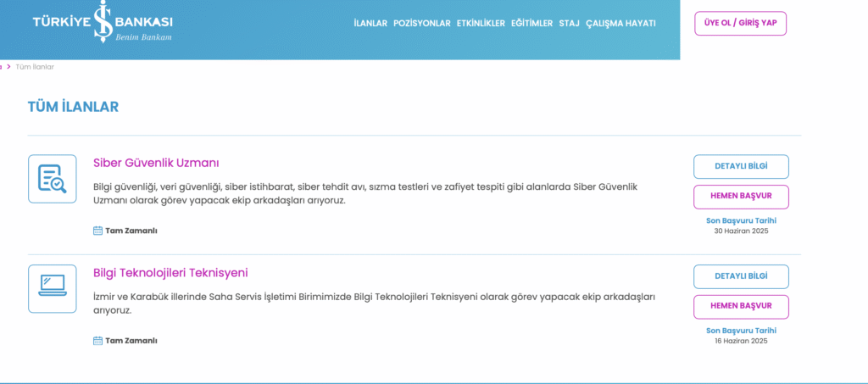
Task: Click the Tüm İlanlar breadcrumb
Action: click(x=35, y=67)
